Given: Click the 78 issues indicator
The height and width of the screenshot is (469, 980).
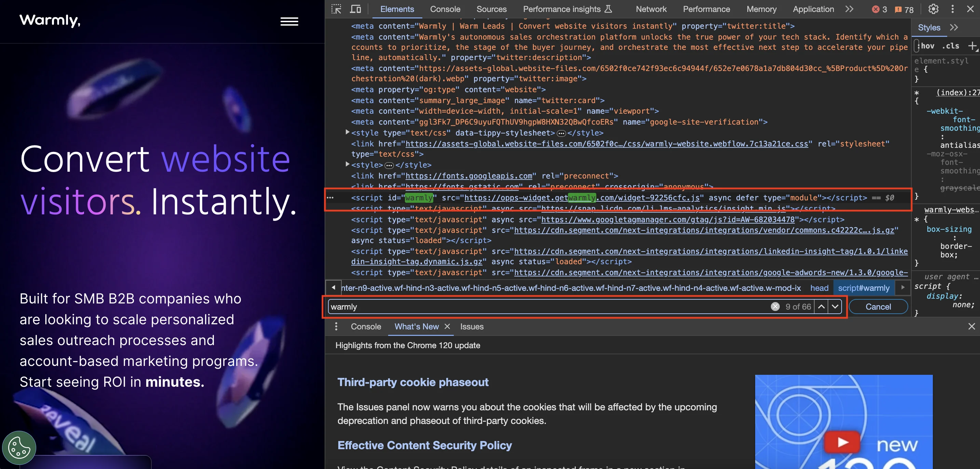Looking at the screenshot, I should coord(904,10).
